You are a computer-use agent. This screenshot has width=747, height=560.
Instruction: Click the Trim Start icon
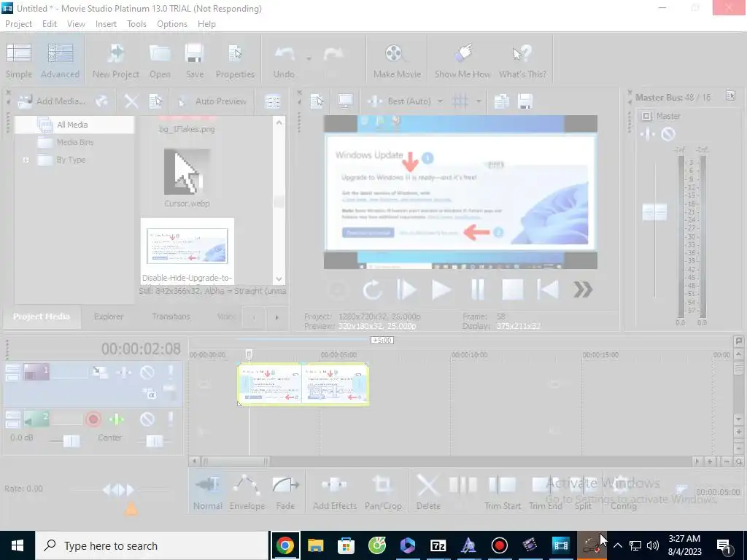pyautogui.click(x=502, y=493)
